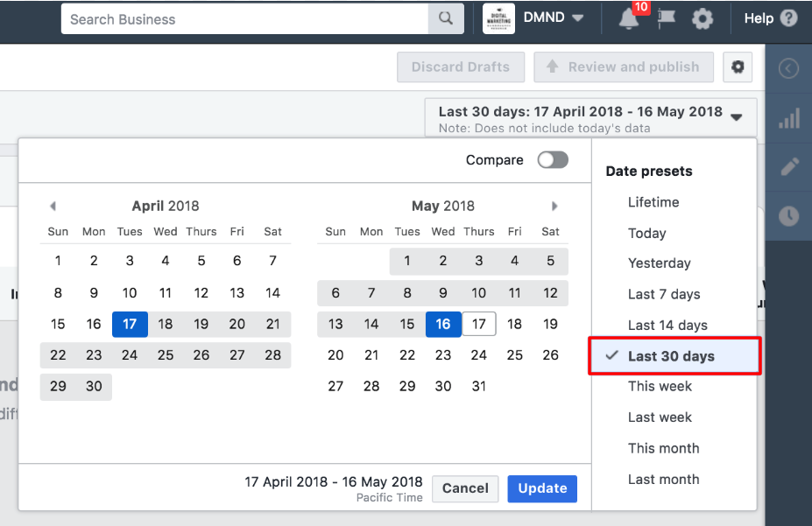812x526 pixels.
Task: Toggle the Compare switch
Action: (x=553, y=160)
